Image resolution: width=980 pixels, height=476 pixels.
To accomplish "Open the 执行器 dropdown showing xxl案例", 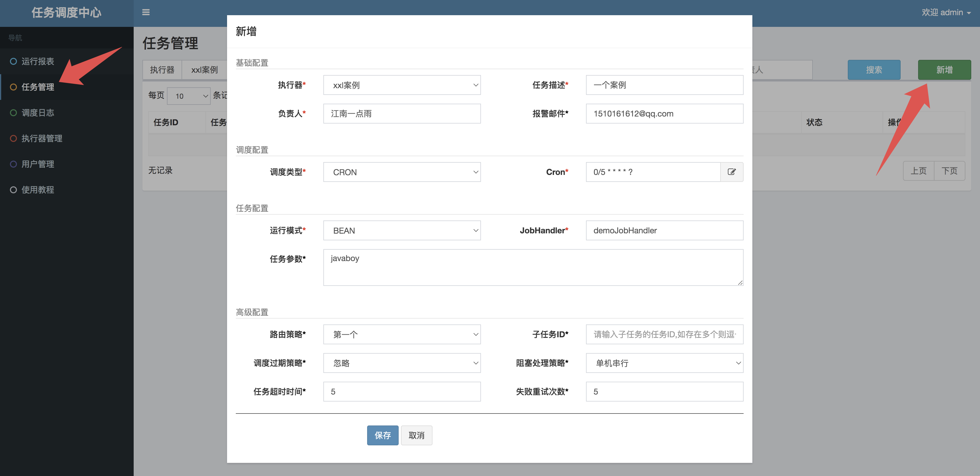I will click(402, 85).
